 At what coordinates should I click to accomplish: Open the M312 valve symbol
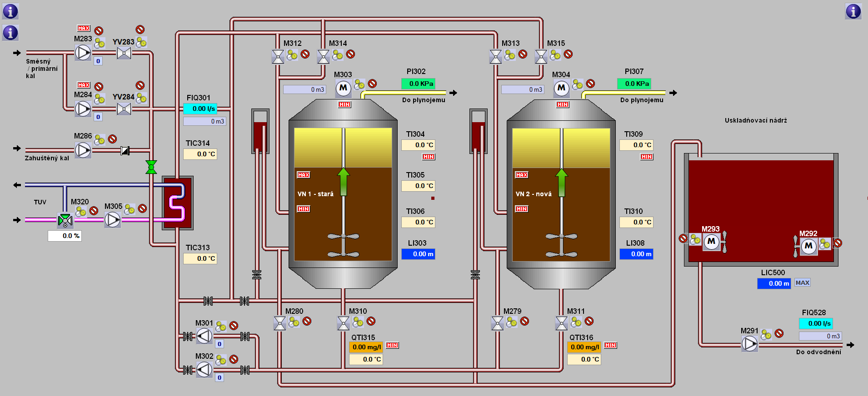coord(278,57)
